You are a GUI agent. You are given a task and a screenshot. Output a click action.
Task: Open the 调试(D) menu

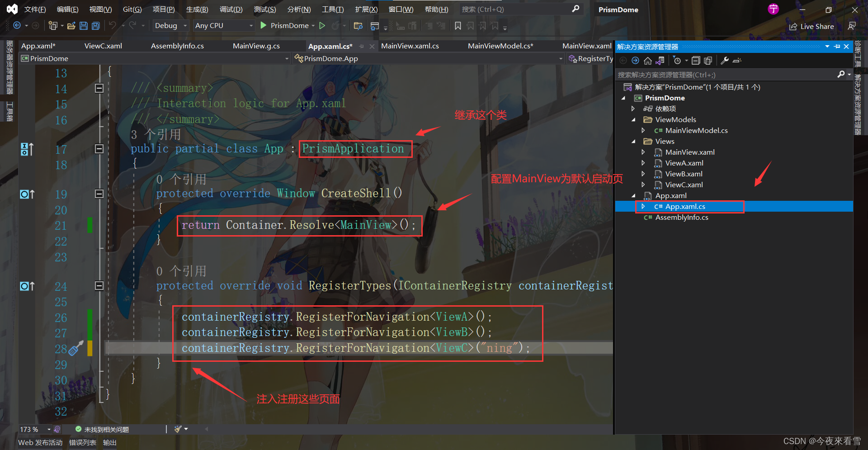(x=231, y=9)
